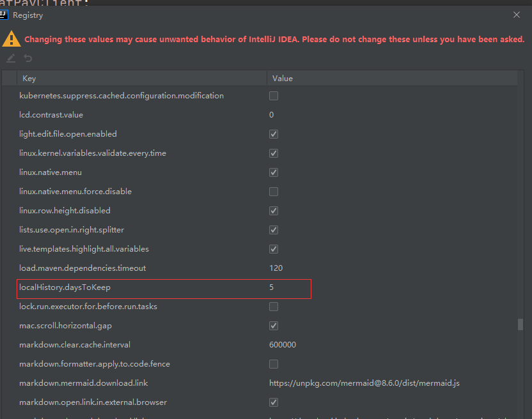Viewport: 532px width, 419px height.
Task: Select localHistory.daysToKeep value 5
Action: coord(271,287)
